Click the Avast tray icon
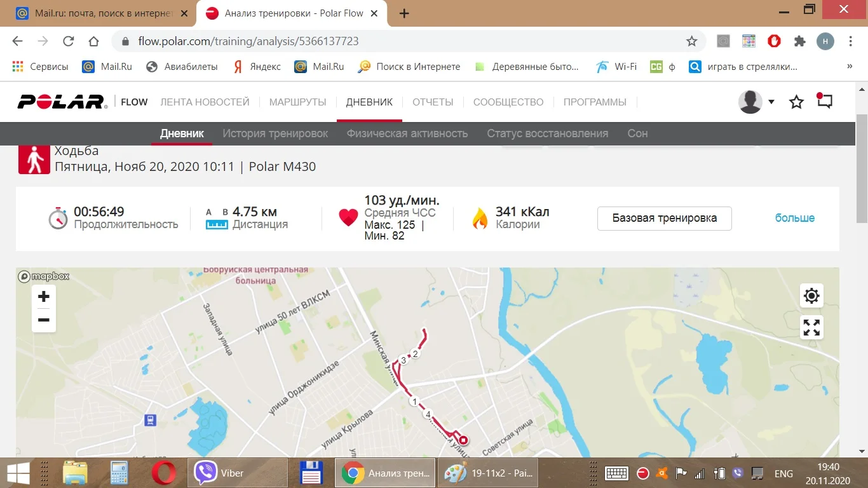This screenshot has width=868, height=488. tap(661, 473)
